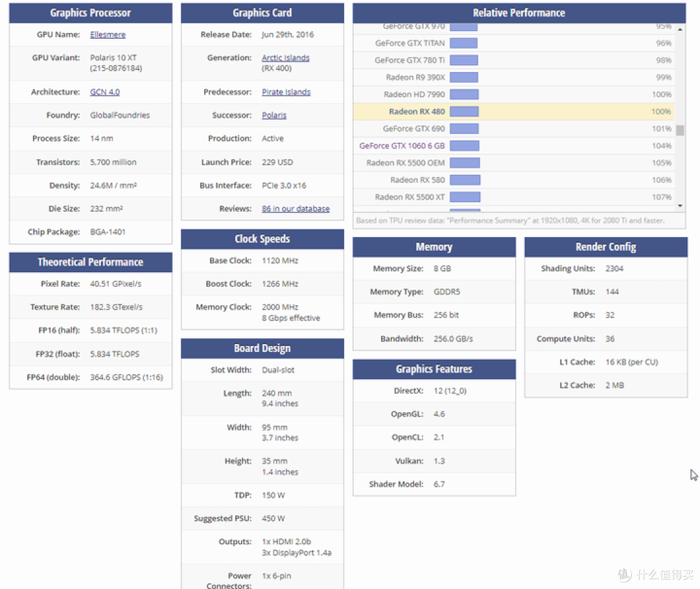Select the Radeon R9 390X row

click(x=514, y=77)
